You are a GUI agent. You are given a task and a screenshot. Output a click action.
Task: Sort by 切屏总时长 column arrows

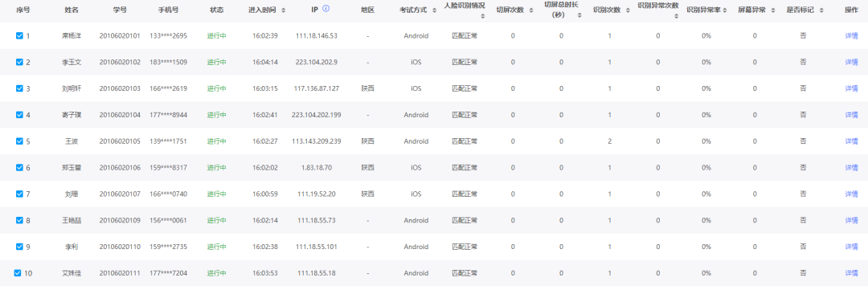[579, 15]
